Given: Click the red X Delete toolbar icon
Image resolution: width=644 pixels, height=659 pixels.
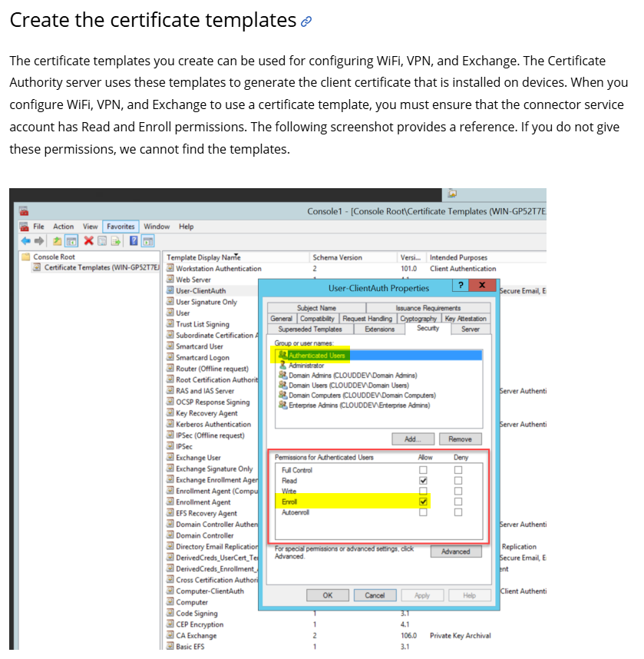Looking at the screenshot, I should (89, 241).
